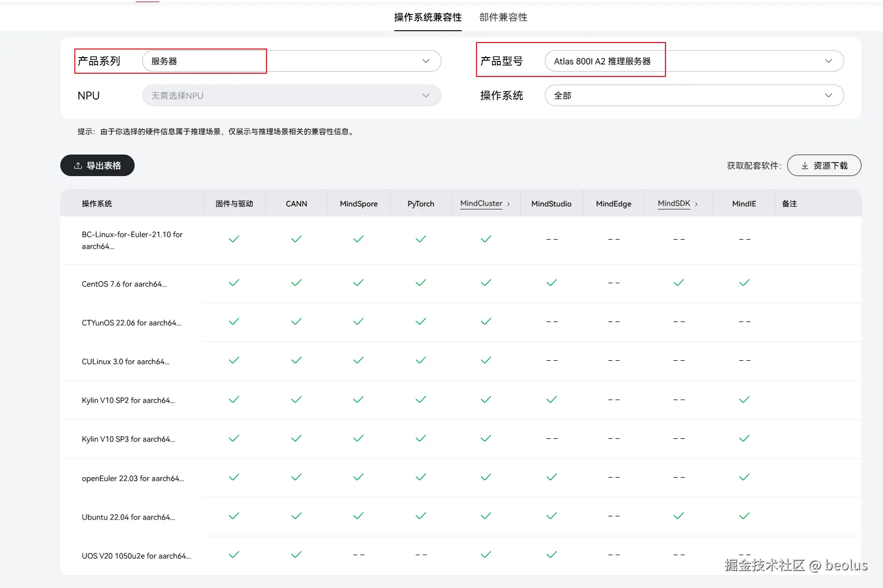This screenshot has width=883, height=588.
Task: Click the 资源下载 button
Action: [824, 165]
